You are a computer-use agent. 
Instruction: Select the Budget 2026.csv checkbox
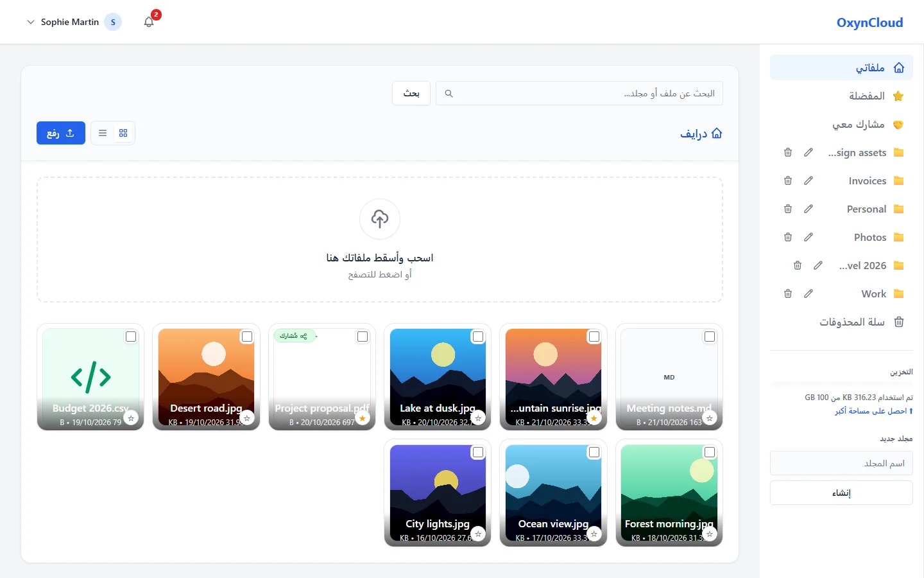point(131,337)
